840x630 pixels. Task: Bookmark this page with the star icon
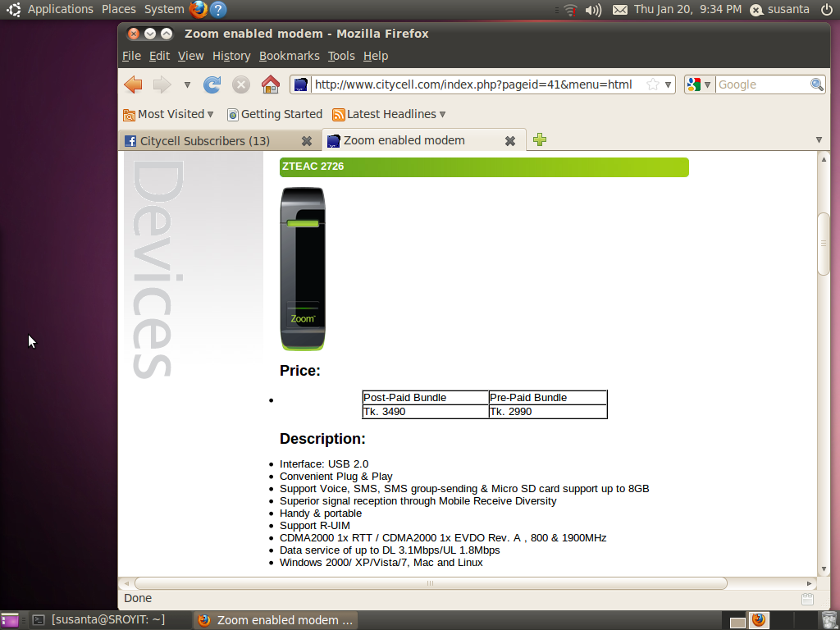652,84
